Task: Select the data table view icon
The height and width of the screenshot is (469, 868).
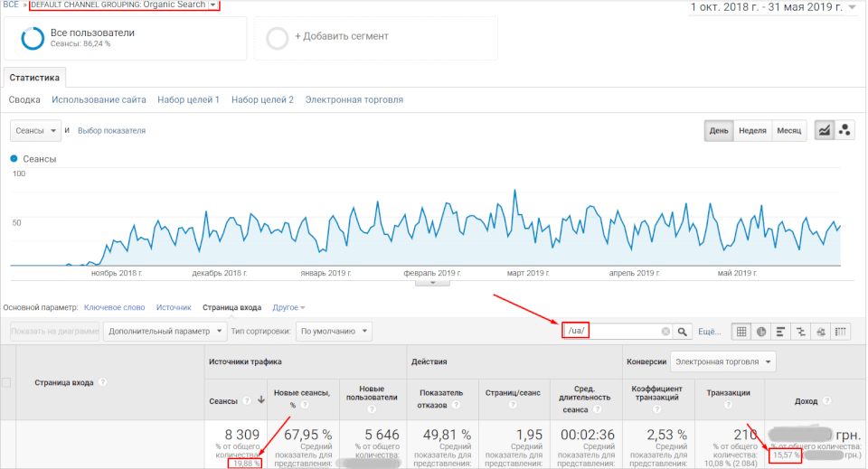Action: click(x=741, y=332)
